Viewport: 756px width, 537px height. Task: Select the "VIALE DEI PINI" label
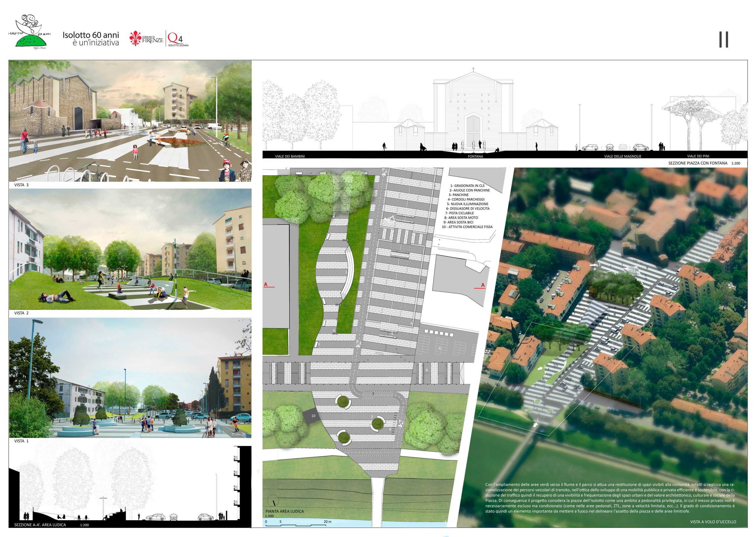point(698,156)
